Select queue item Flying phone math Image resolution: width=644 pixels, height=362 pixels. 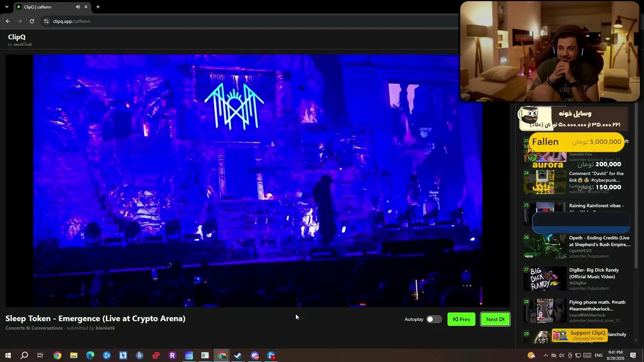(x=577, y=311)
